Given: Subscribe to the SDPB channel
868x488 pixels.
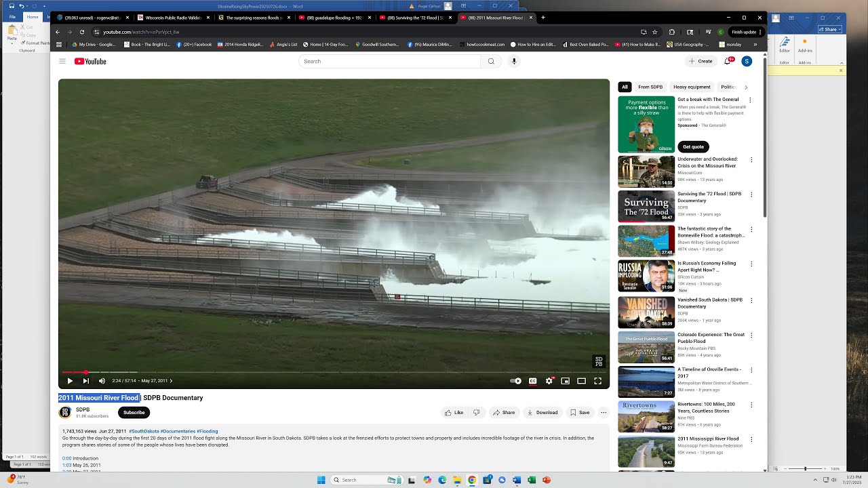Looking at the screenshot, I should pos(134,412).
